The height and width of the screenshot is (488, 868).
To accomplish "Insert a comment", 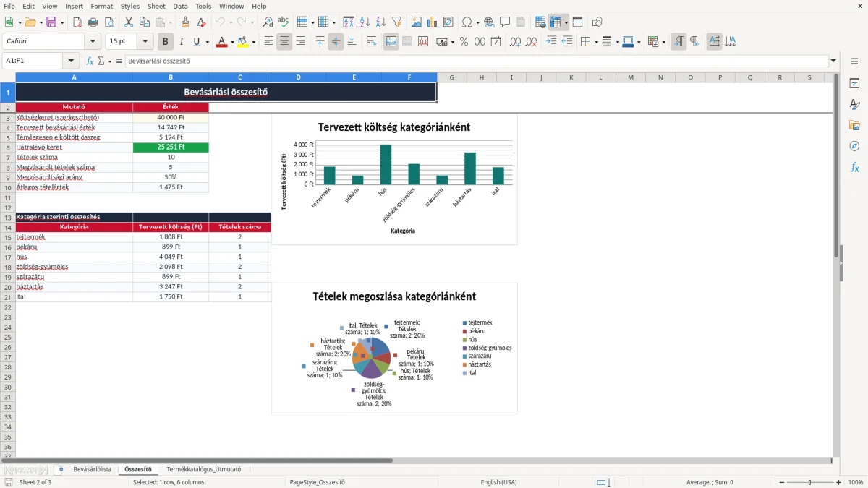I will (x=506, y=22).
